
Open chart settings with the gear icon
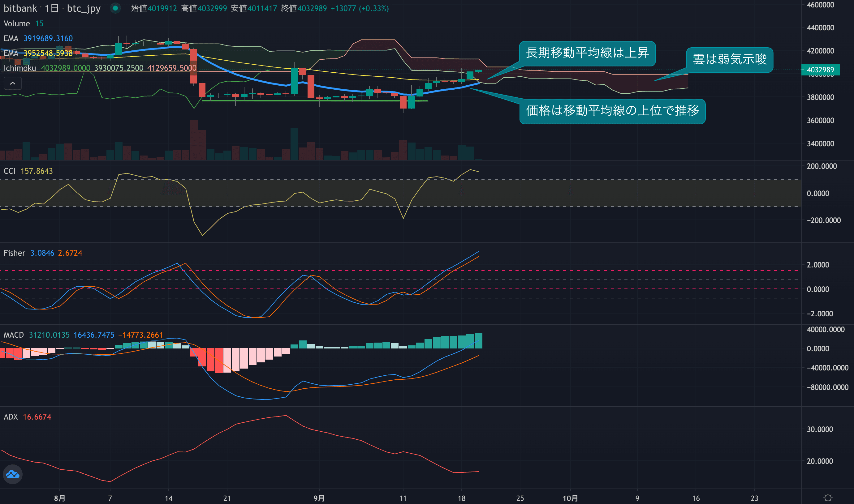click(828, 498)
